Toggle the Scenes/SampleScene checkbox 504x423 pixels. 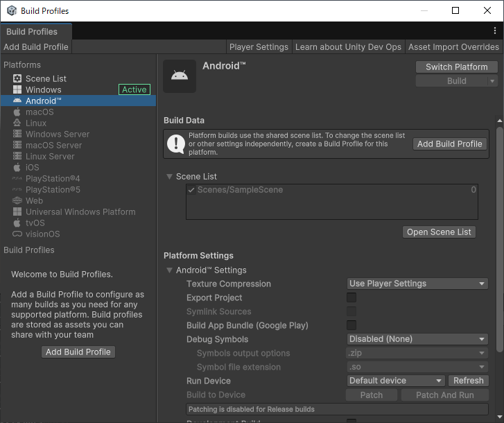tap(191, 190)
